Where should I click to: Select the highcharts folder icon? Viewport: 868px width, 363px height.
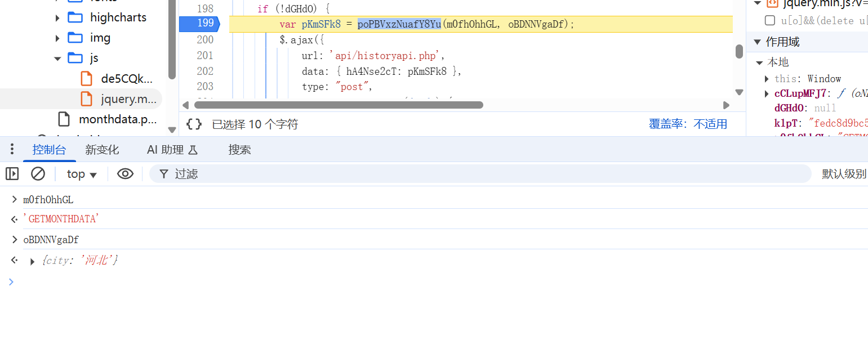point(75,17)
